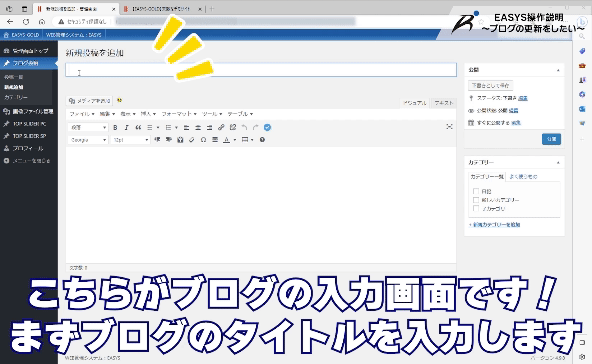Insert a special character with the omega icon

coord(203,140)
